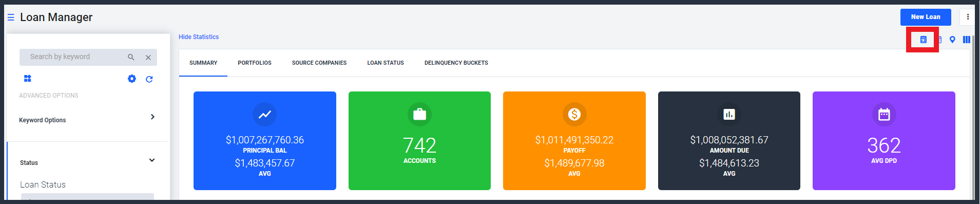Click the $1,007,267,760.36 principal balance value
This screenshot has width=980, height=204.
(265, 140)
